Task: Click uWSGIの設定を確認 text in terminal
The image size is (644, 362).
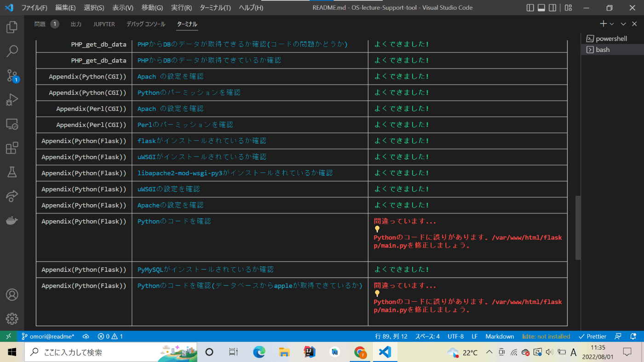Action: tap(168, 189)
